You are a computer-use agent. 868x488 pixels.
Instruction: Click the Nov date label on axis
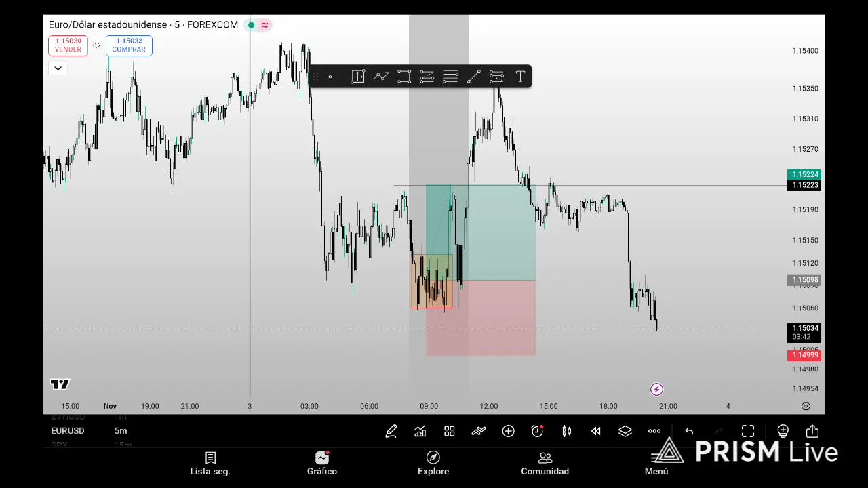click(x=110, y=406)
